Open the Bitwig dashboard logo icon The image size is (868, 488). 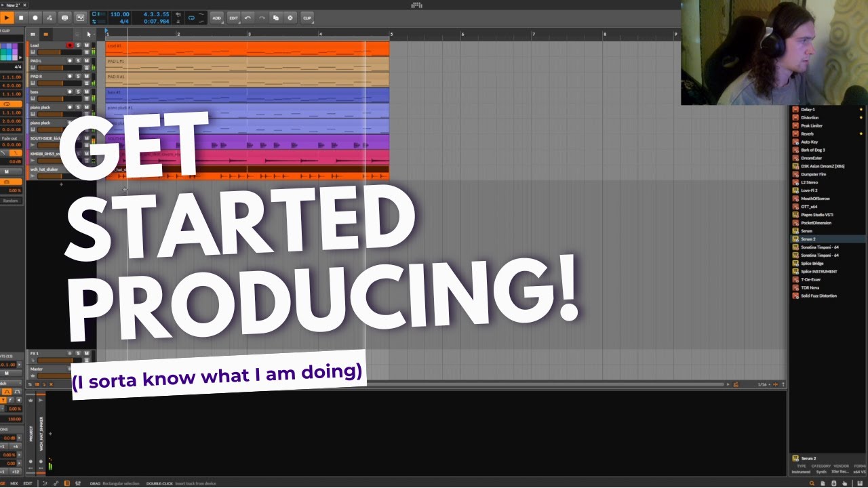(416, 5)
